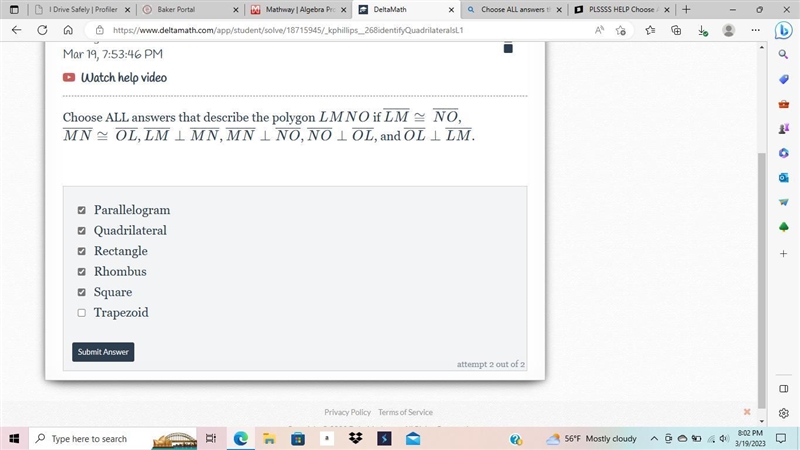This screenshot has width=800, height=450.
Task: Open a new browser tab
Action: (x=686, y=10)
